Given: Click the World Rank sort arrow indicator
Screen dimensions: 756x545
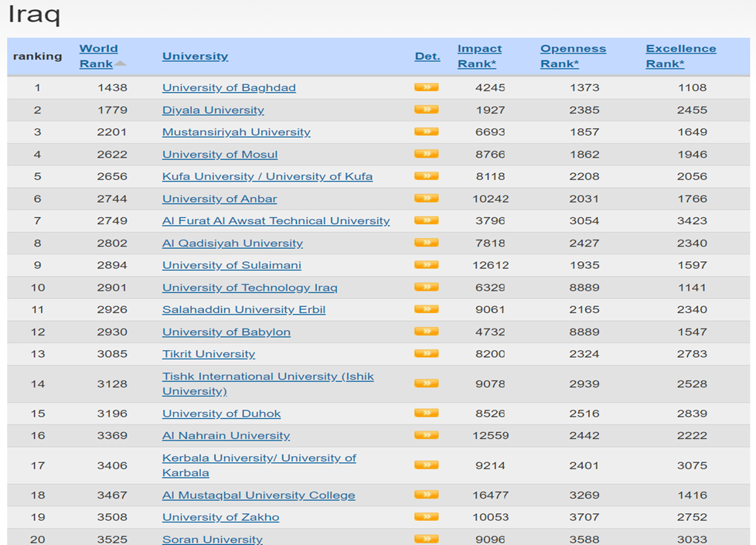Looking at the screenshot, I should (121, 64).
